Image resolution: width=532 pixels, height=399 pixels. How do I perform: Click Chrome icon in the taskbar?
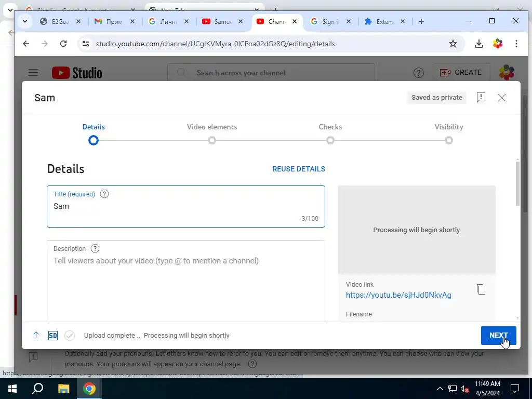click(89, 389)
